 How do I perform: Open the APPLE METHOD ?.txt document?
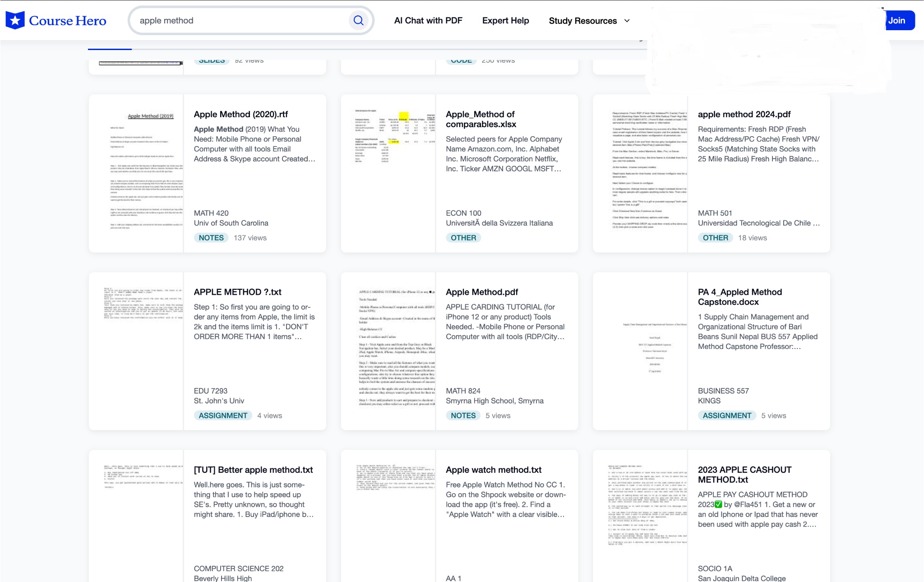click(x=237, y=292)
